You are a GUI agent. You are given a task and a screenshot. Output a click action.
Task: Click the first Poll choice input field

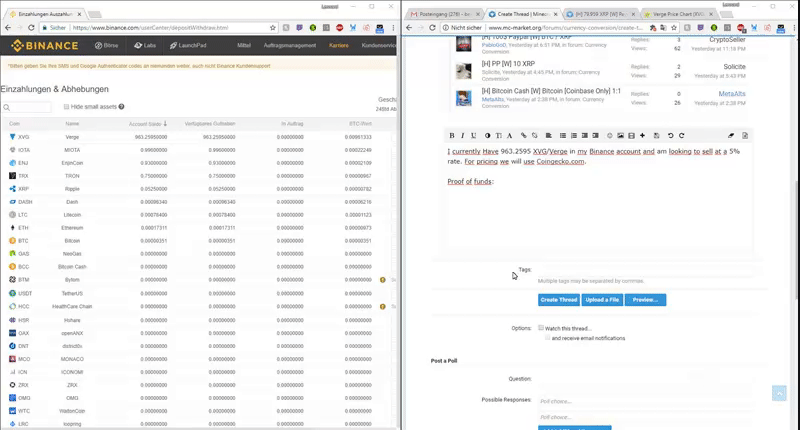[645, 401]
